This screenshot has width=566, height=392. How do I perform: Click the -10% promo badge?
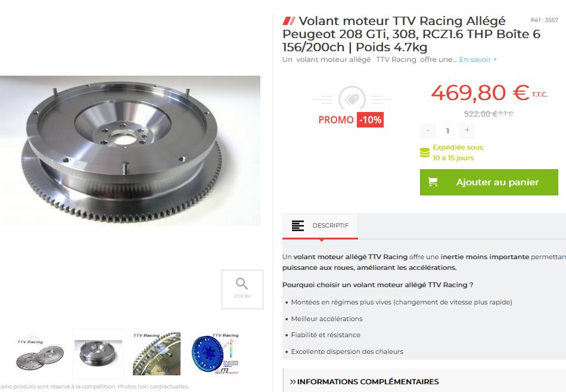click(371, 120)
